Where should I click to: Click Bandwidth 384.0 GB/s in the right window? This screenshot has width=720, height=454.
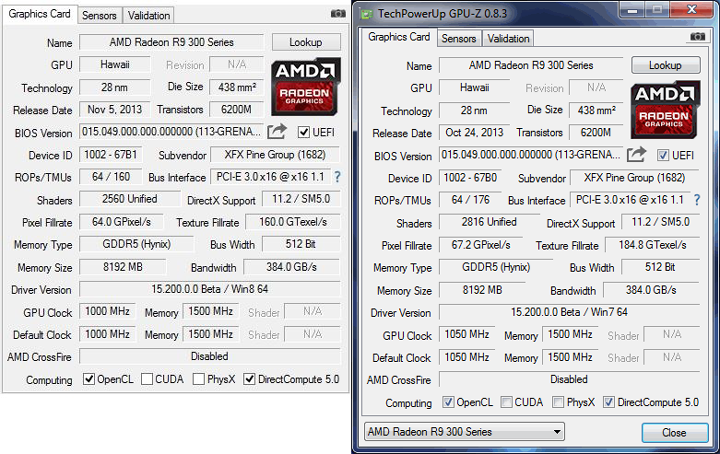coord(651,290)
